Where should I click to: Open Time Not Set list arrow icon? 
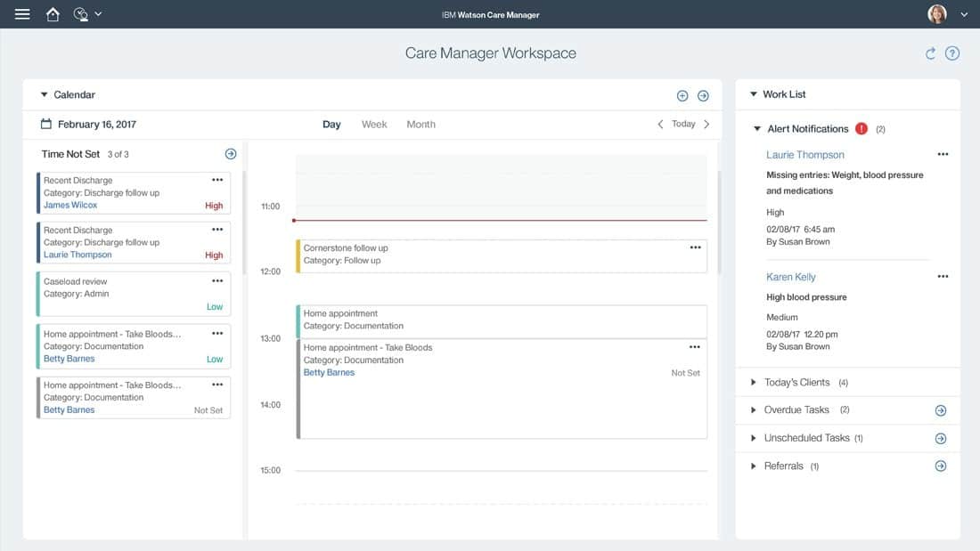(x=231, y=154)
